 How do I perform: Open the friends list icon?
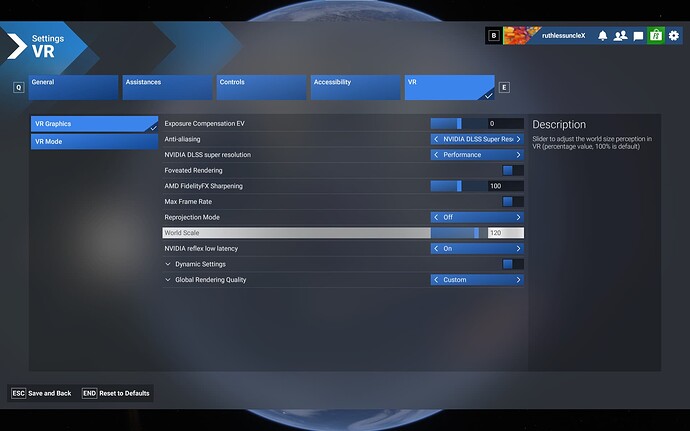tap(621, 35)
